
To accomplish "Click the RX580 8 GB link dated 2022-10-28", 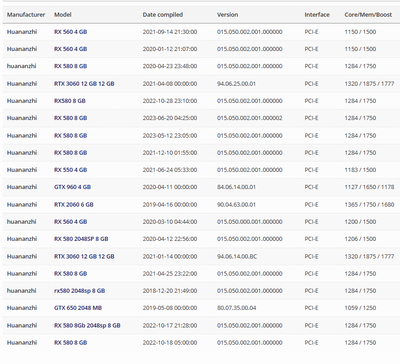I will 70,101.
